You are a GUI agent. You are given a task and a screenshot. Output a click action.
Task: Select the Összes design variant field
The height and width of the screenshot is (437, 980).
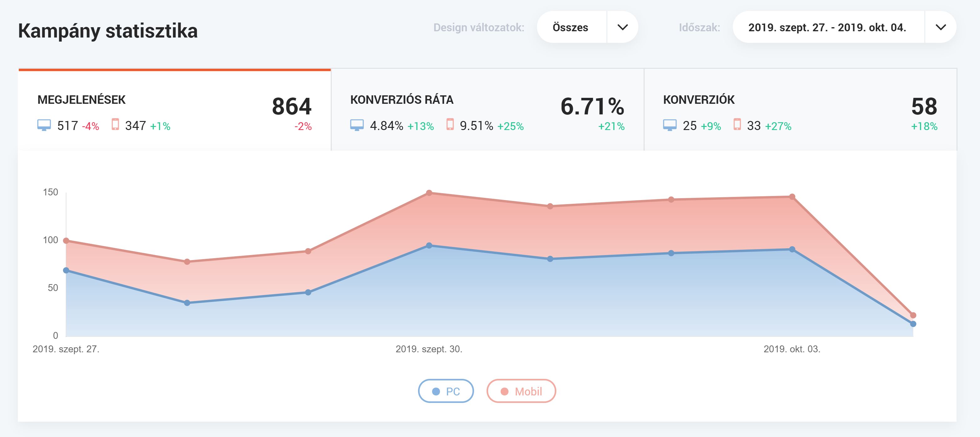click(572, 27)
